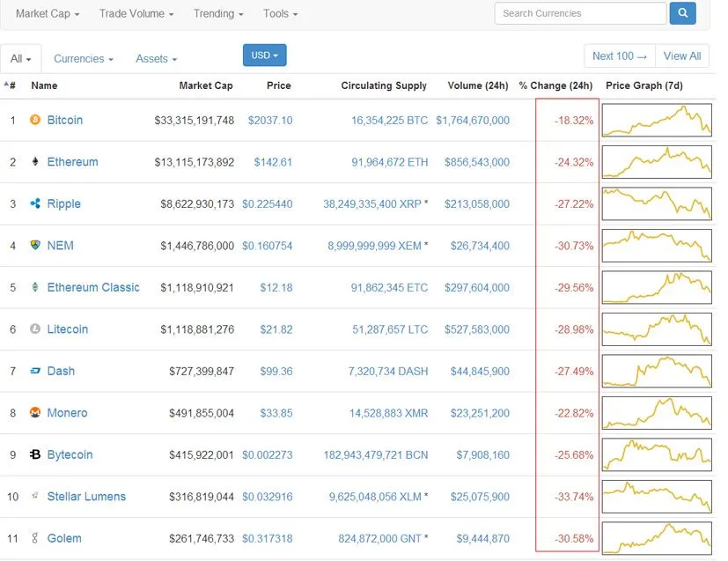Click Bitcoin market cap $33,315,191,748
The image size is (728, 561).
coord(194,121)
